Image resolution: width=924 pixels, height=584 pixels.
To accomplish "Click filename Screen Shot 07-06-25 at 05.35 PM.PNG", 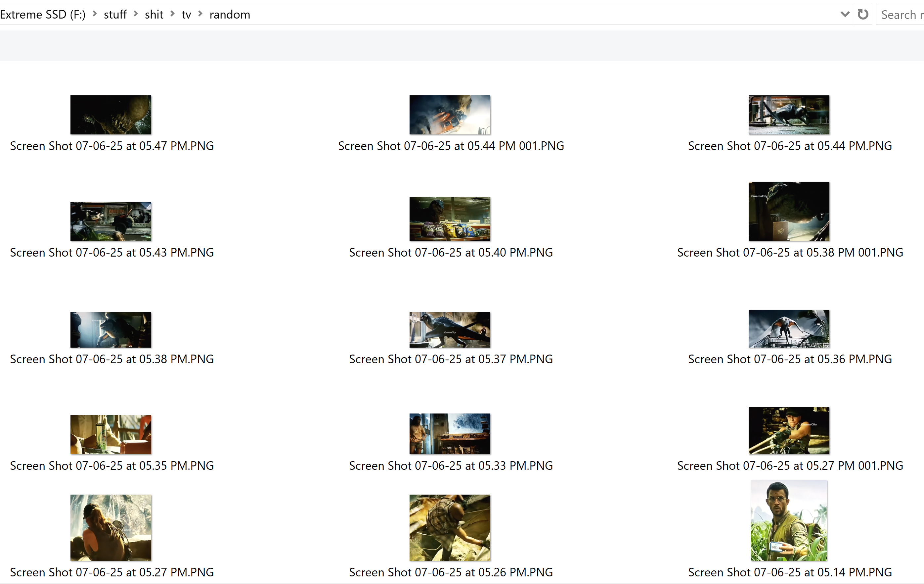I will (112, 466).
